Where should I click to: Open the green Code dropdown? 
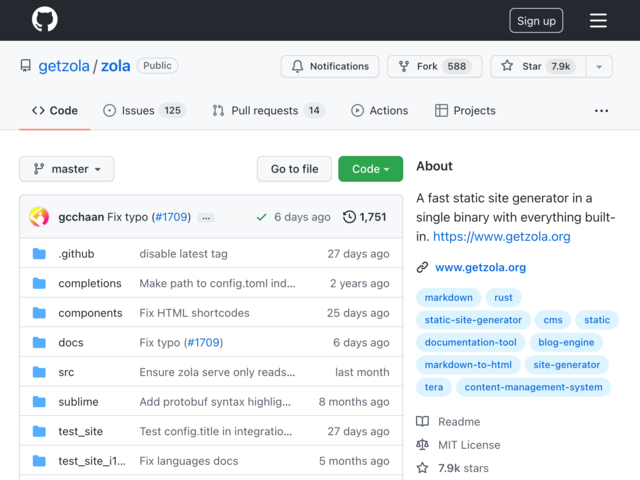(x=371, y=169)
